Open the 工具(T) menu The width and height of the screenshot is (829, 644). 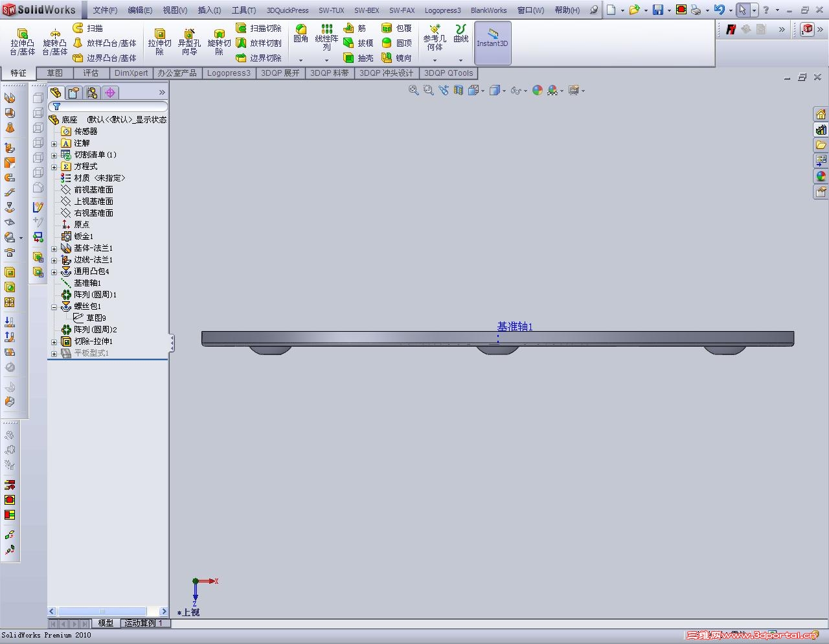244,10
